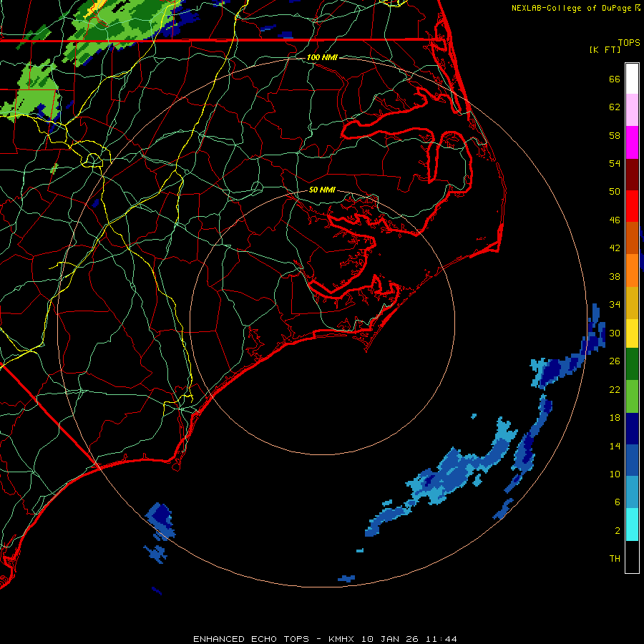Click the magenta 58 kft legend swatch
Screen dimensions: 644x644
click(632, 142)
